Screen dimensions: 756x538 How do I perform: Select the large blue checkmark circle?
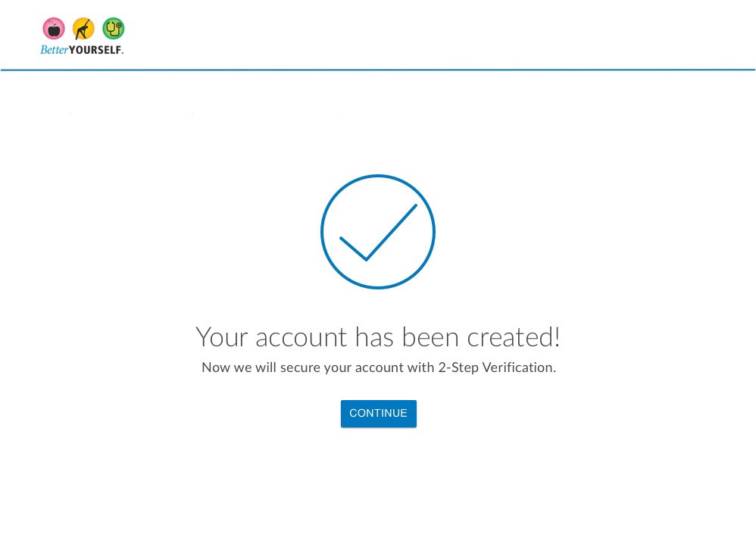(x=378, y=232)
